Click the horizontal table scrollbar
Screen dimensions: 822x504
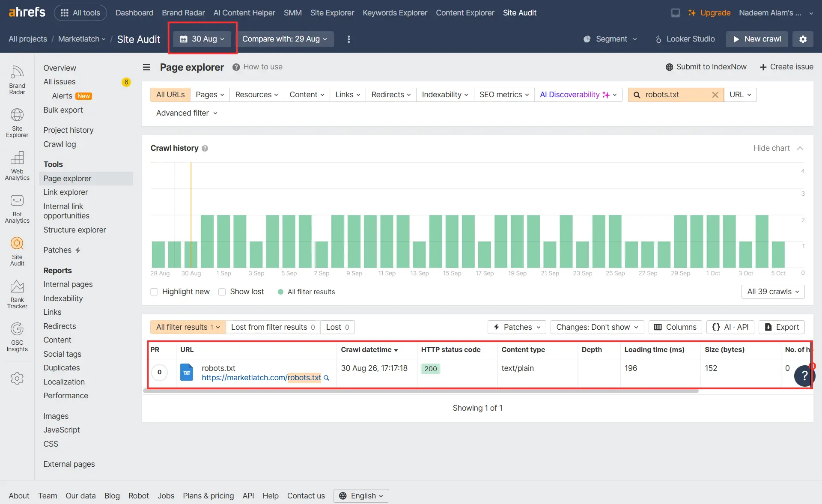(421, 391)
